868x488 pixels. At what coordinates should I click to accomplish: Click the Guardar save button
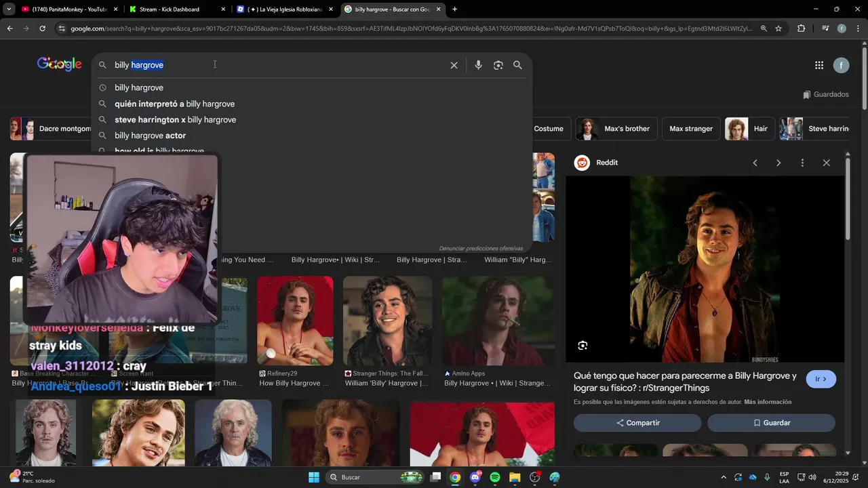771,423
